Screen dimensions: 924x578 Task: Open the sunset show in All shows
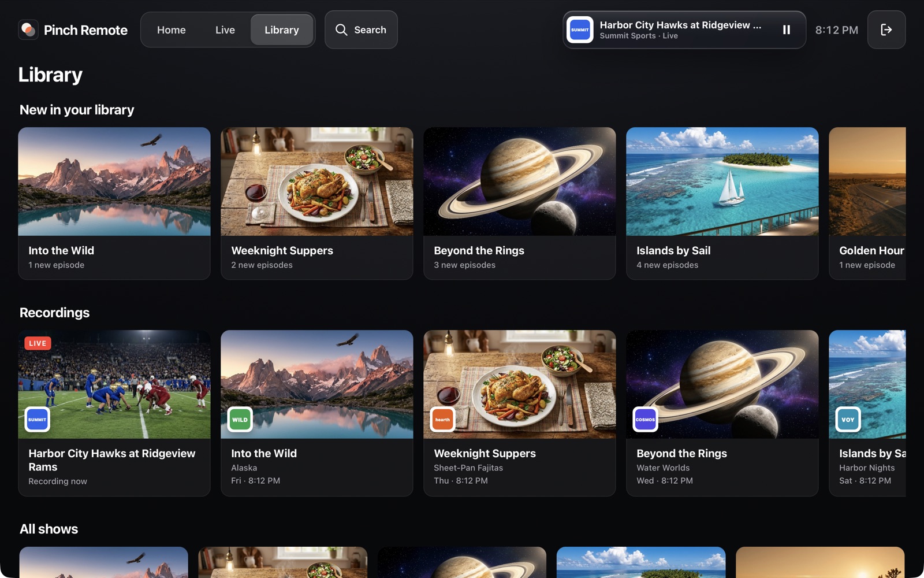[820, 562]
